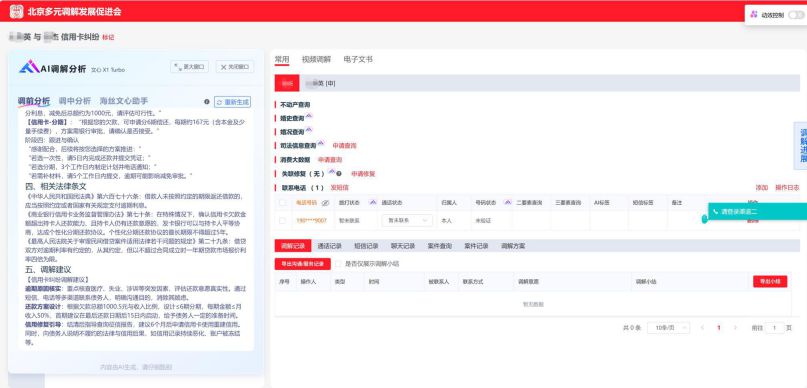Open 通话记录 tab
The width and height of the screenshot is (807, 388).
[329, 246]
